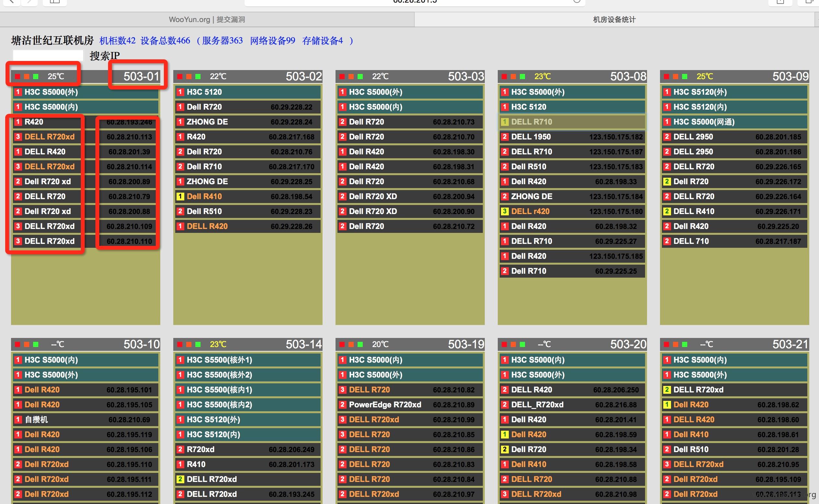
Task: Click 23℃ temperature of rack 503-08
Action: click(x=543, y=77)
